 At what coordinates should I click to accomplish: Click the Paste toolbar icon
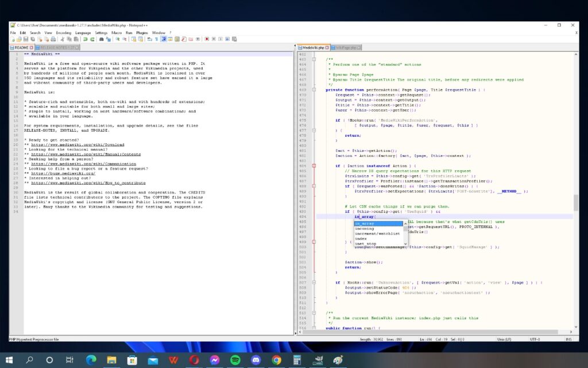(x=76, y=39)
